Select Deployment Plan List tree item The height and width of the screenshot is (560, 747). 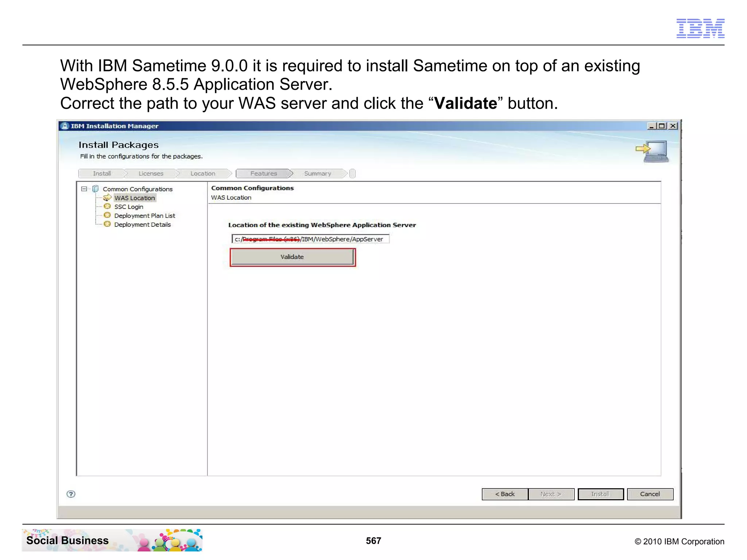144,216
